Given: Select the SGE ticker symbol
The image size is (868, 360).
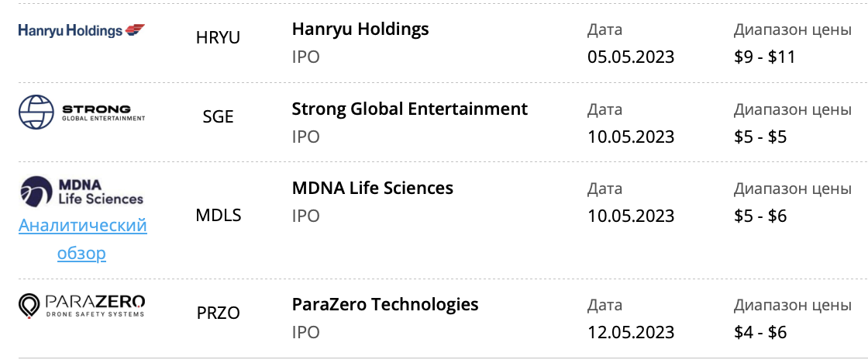Looking at the screenshot, I should pyautogui.click(x=218, y=117).
